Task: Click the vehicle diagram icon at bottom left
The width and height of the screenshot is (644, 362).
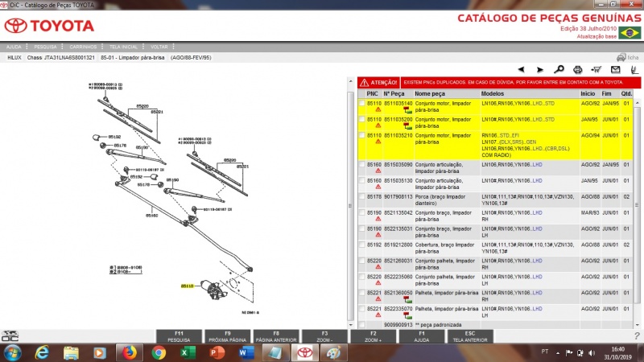Action: [x=10, y=335]
